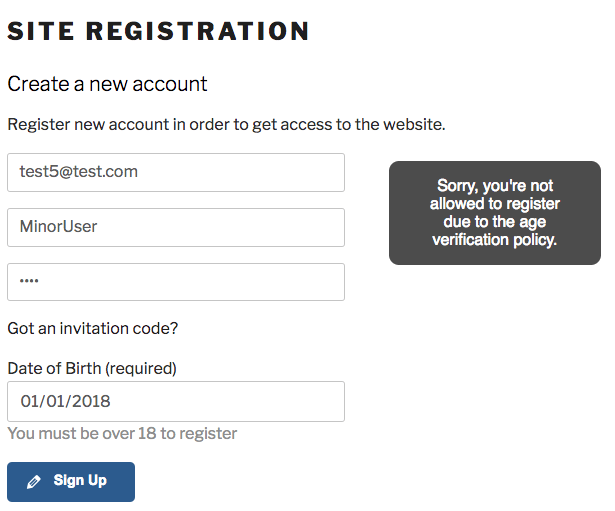Click into the masked password field

tap(176, 282)
